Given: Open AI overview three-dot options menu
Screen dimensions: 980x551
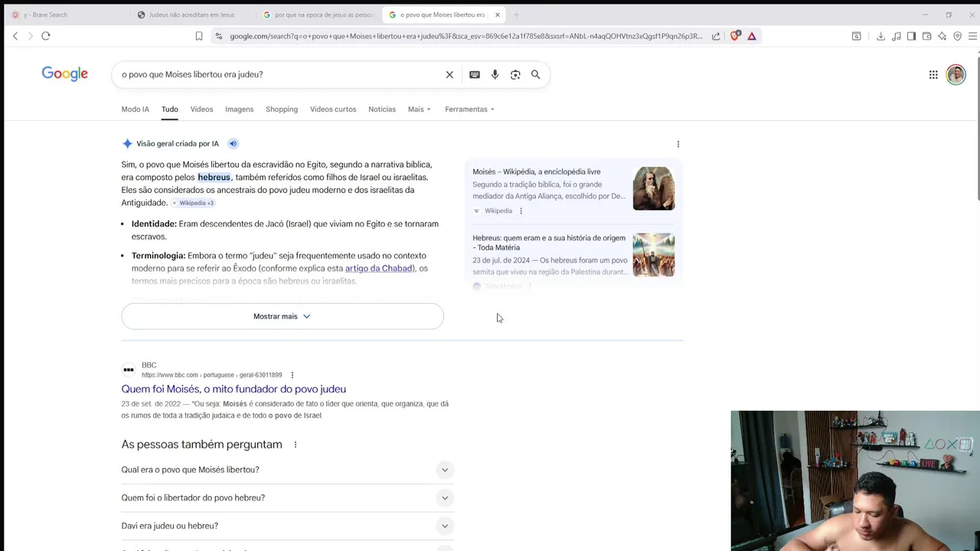Looking at the screenshot, I should point(678,144).
